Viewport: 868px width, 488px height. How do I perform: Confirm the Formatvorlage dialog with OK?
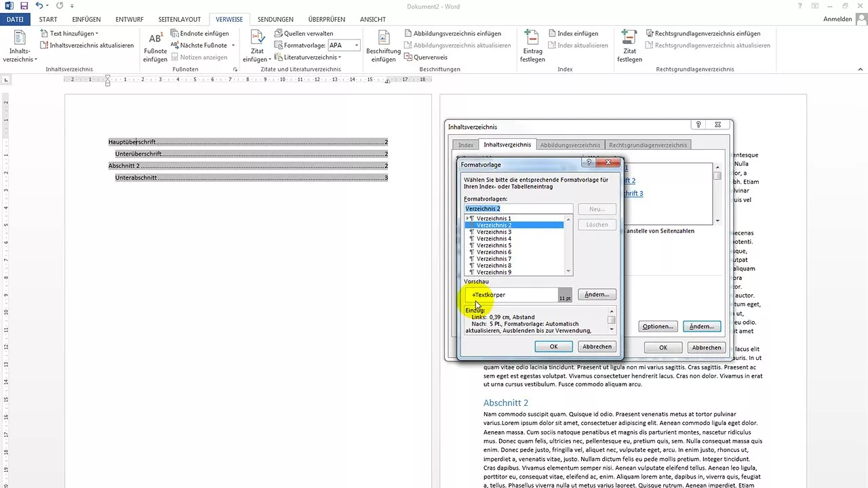pyautogui.click(x=553, y=346)
